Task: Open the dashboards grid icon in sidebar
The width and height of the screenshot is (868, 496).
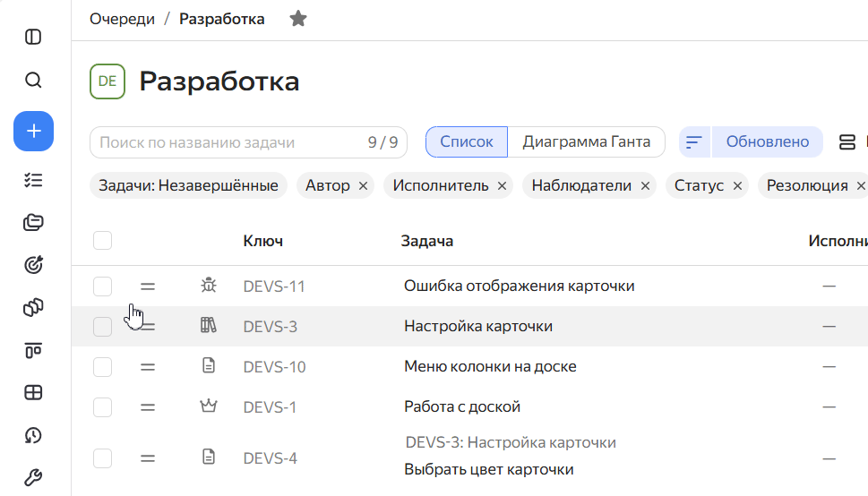Action: coord(33,392)
